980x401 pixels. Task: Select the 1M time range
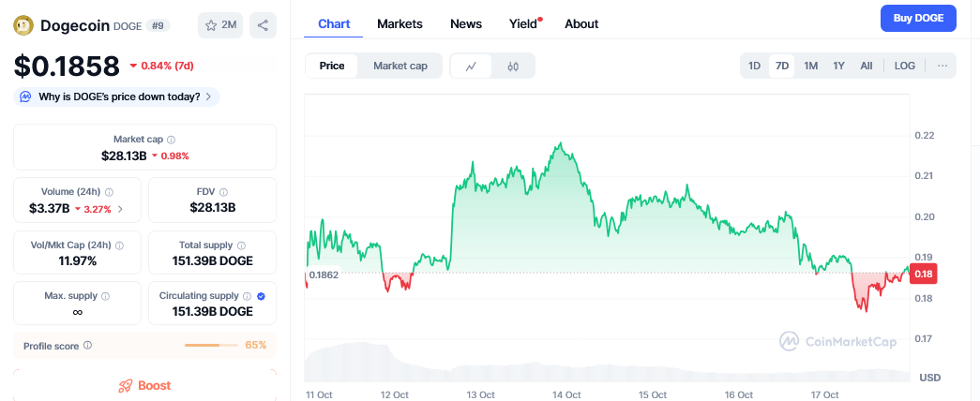pyautogui.click(x=811, y=66)
